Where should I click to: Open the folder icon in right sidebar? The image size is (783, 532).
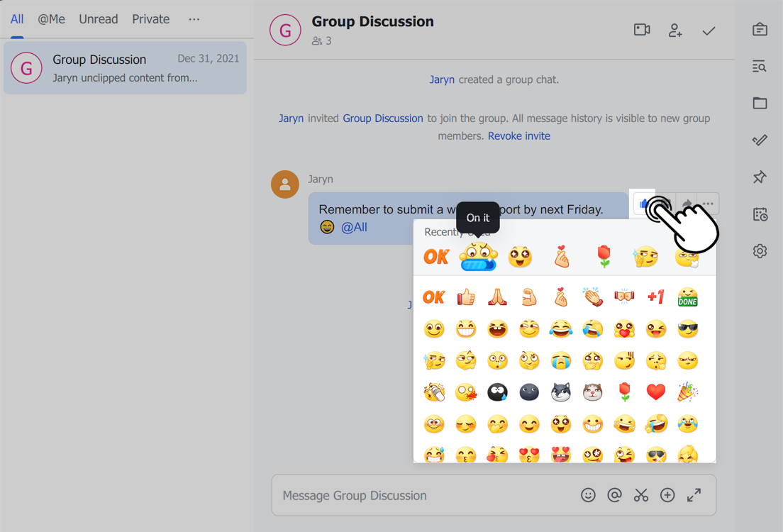[760, 104]
